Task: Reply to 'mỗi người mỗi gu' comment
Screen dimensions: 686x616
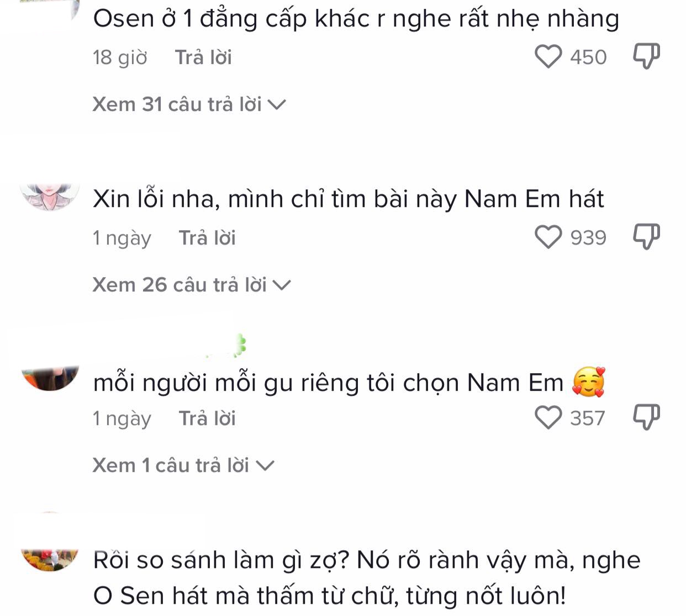Action: [207, 418]
